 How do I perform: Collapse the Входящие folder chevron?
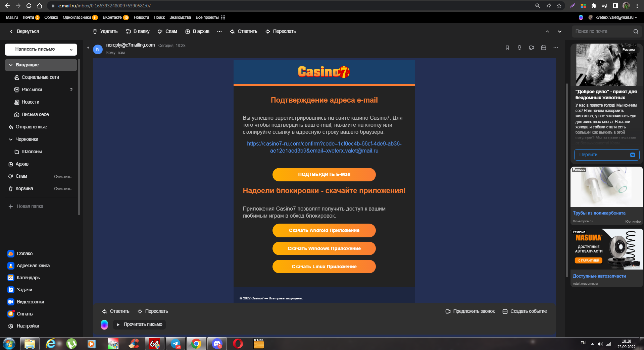(x=11, y=65)
